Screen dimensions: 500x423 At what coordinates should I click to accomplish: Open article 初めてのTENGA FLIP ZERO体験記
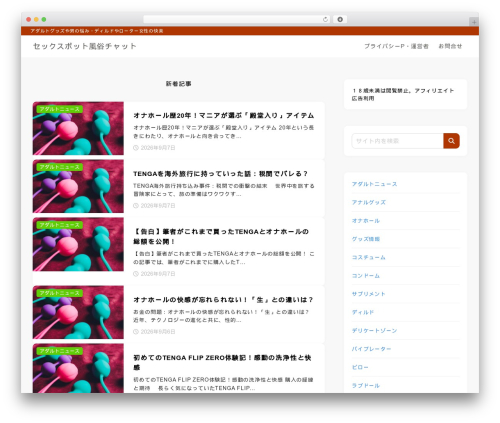[222, 362]
